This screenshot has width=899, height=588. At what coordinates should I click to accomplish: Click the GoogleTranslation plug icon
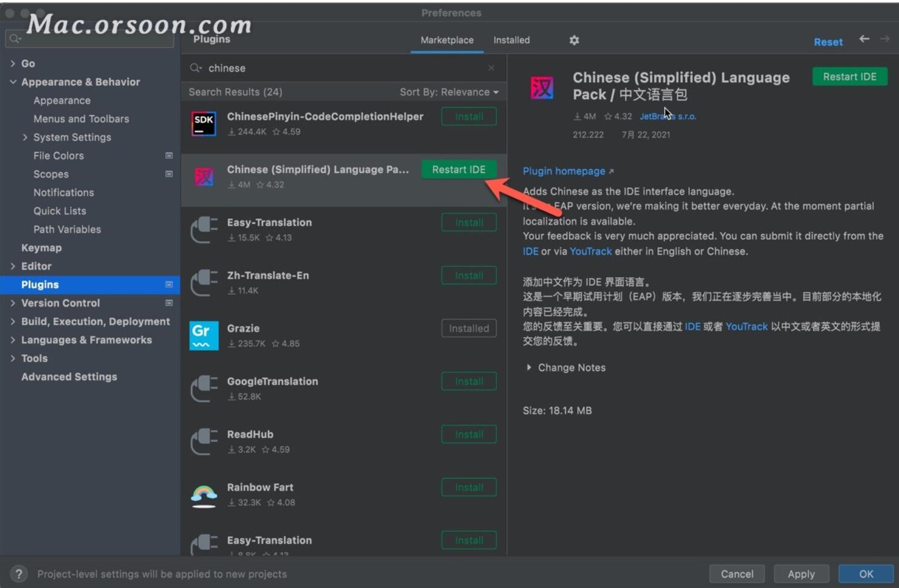click(x=204, y=389)
